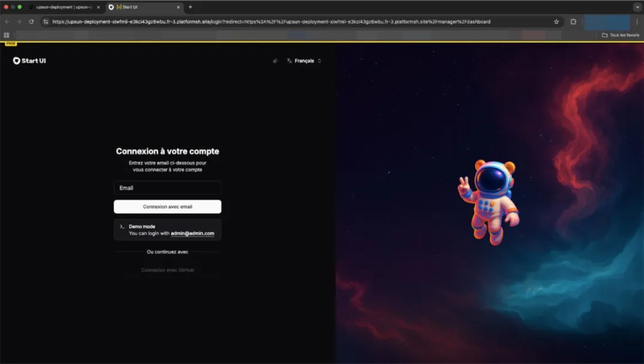
Task: Open the Français language dropdown
Action: point(306,61)
